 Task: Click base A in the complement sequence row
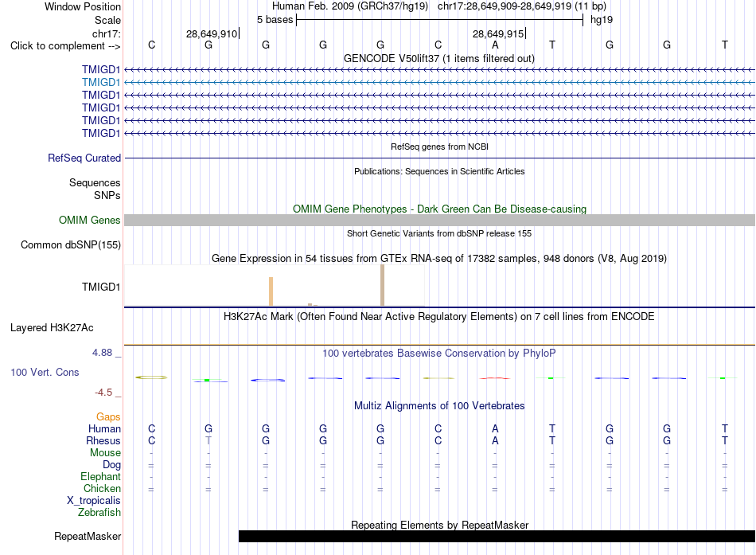[x=495, y=45]
